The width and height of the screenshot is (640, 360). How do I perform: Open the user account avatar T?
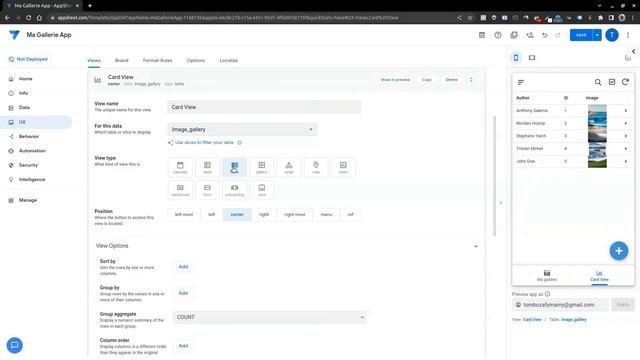point(612,35)
